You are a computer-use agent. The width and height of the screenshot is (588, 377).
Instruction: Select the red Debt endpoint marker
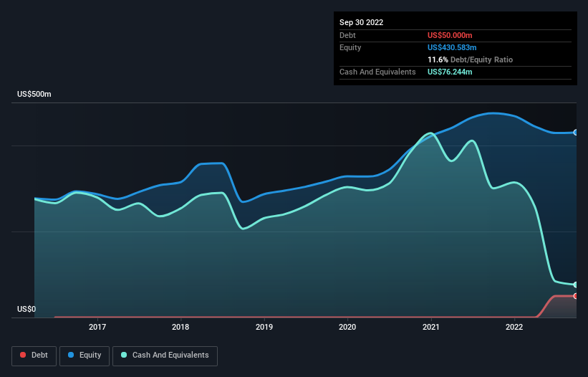(576, 296)
